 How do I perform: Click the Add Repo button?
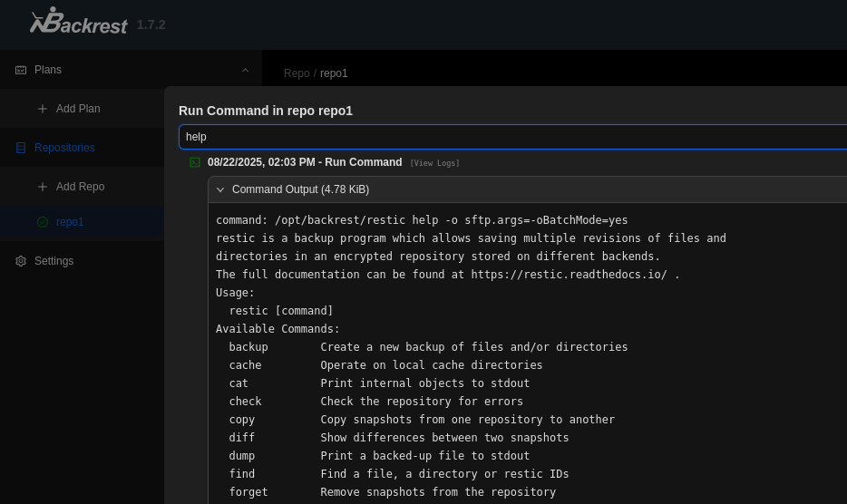[80, 187]
